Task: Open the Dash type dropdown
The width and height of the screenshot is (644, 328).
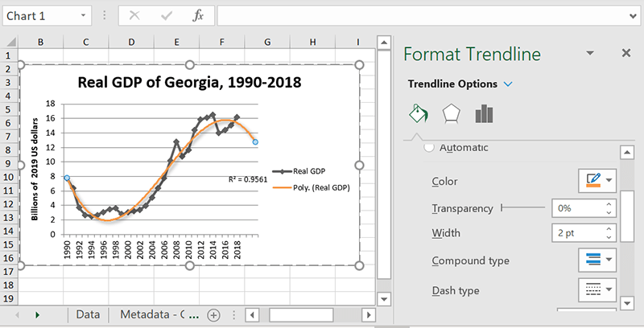Action: pyautogui.click(x=597, y=289)
